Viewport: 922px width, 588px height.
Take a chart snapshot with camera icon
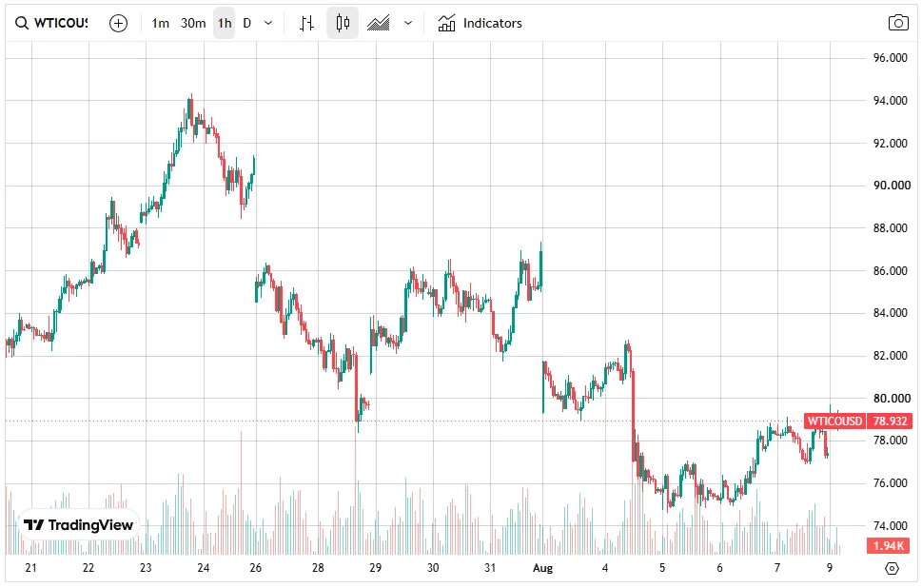(x=898, y=23)
